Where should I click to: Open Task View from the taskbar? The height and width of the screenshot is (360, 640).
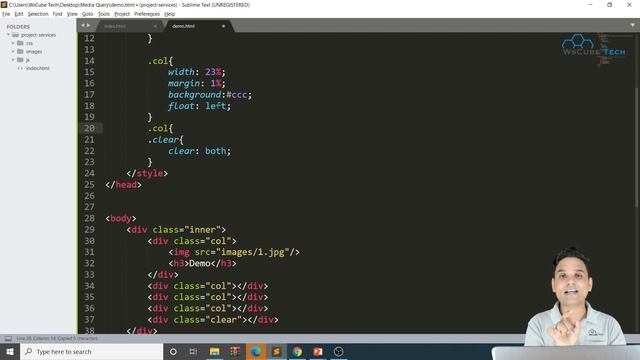pos(193,352)
